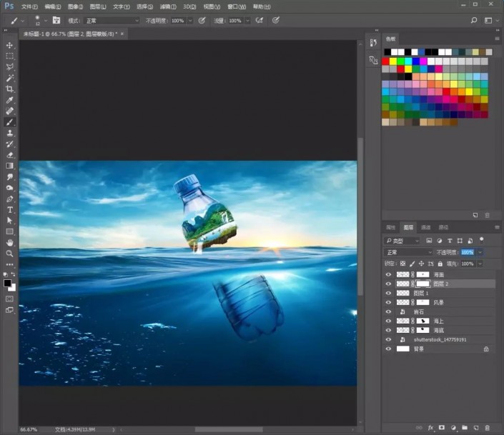Open brush preset picker dropdown
The width and height of the screenshot is (504, 435).
point(46,21)
